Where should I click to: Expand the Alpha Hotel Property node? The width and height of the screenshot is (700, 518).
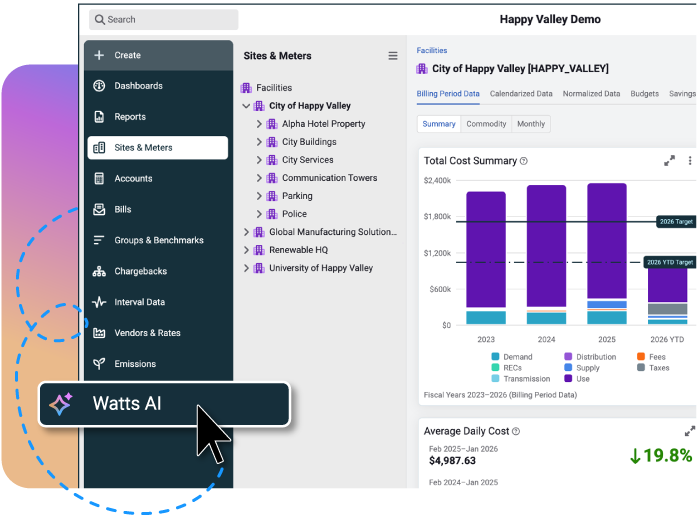point(259,124)
